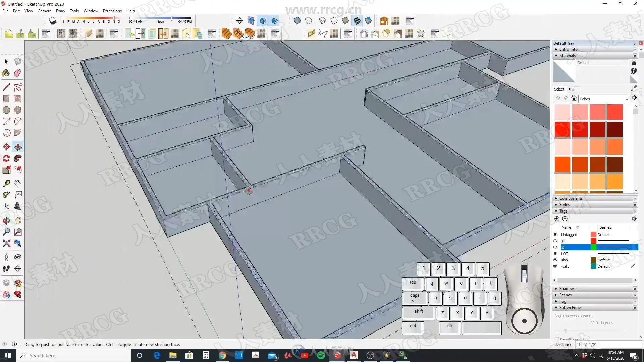Activate the Orbit tool
The height and width of the screenshot is (362, 644).
tap(6, 221)
